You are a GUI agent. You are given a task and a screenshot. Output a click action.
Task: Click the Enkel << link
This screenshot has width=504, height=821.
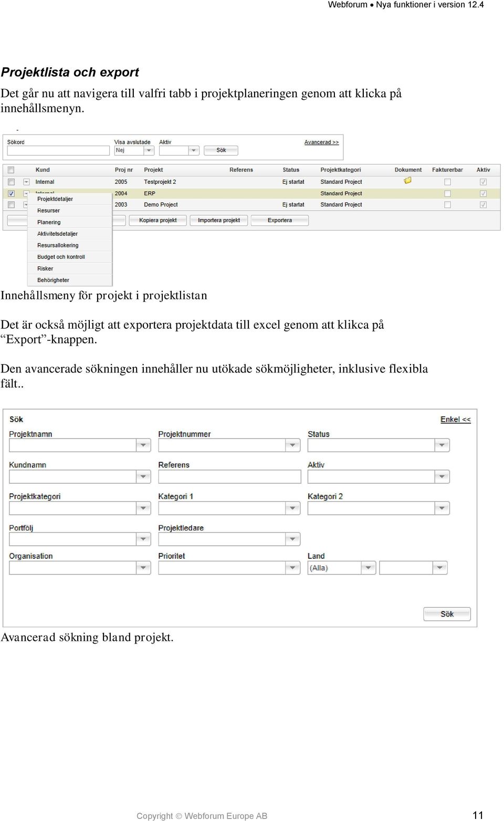point(455,419)
